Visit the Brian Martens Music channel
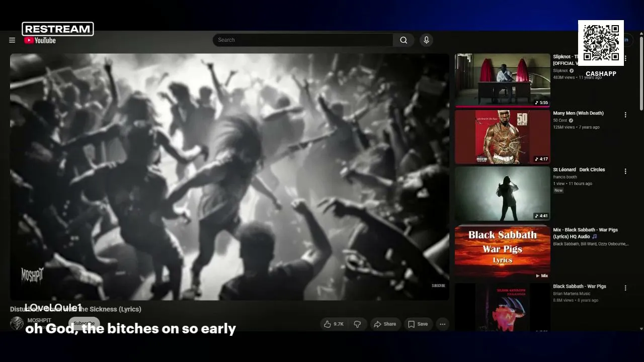 (x=572, y=294)
